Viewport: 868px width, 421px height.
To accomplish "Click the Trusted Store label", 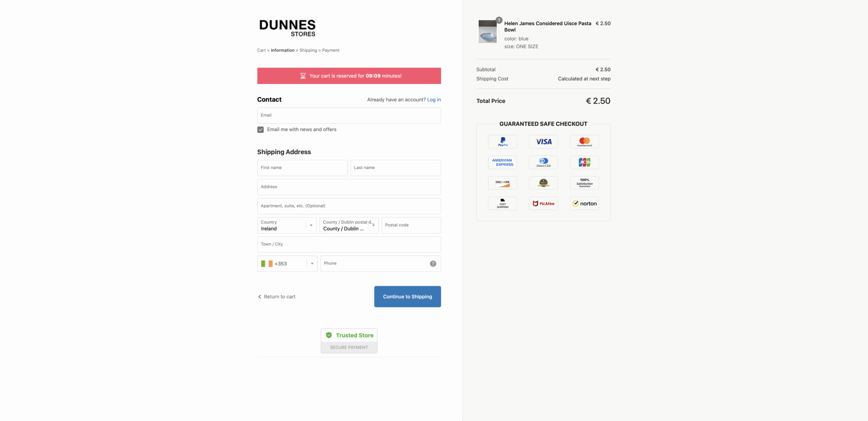I will click(355, 335).
